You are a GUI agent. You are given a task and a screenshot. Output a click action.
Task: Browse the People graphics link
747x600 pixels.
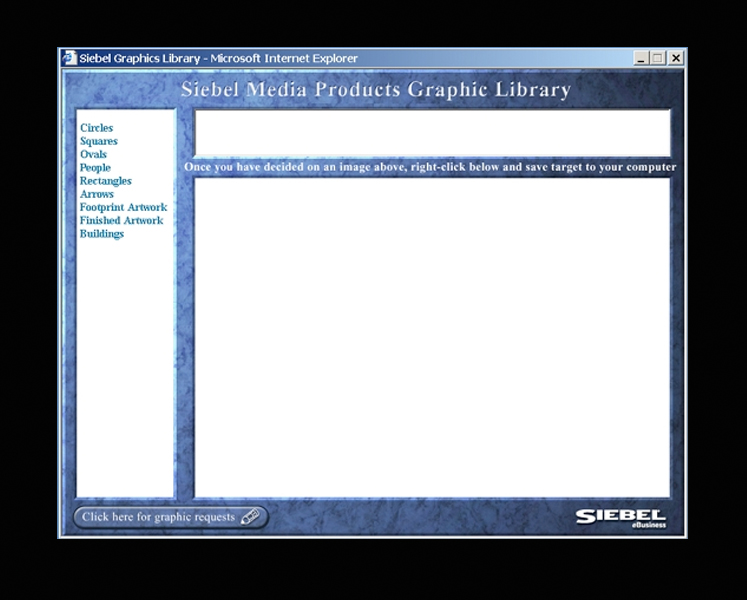[x=95, y=168]
